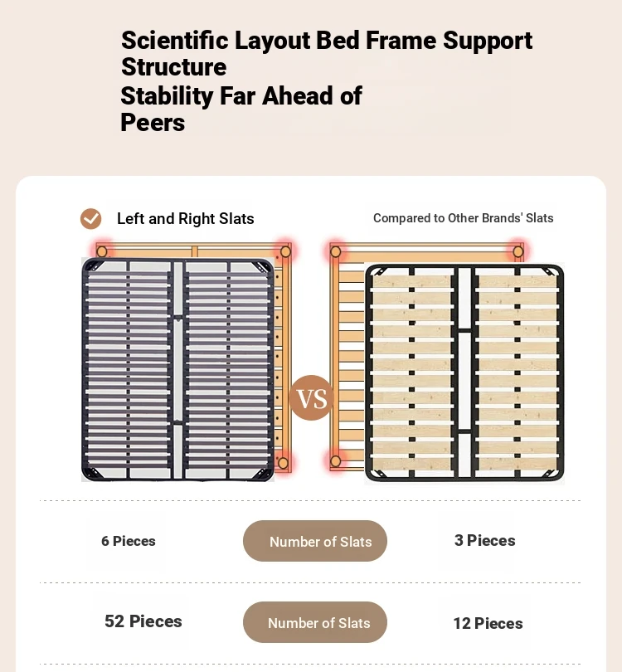Click the glowing bottom-left corner joint of right frame
Screen dimensions: 622x672
(336, 461)
